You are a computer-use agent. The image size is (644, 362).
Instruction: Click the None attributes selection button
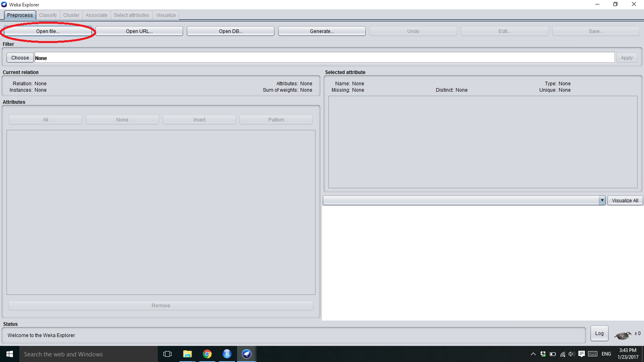(x=122, y=119)
